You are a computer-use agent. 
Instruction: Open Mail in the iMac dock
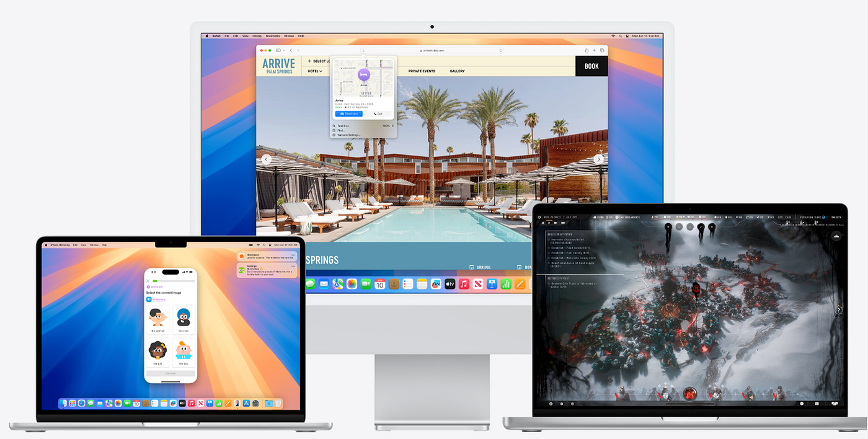(324, 284)
